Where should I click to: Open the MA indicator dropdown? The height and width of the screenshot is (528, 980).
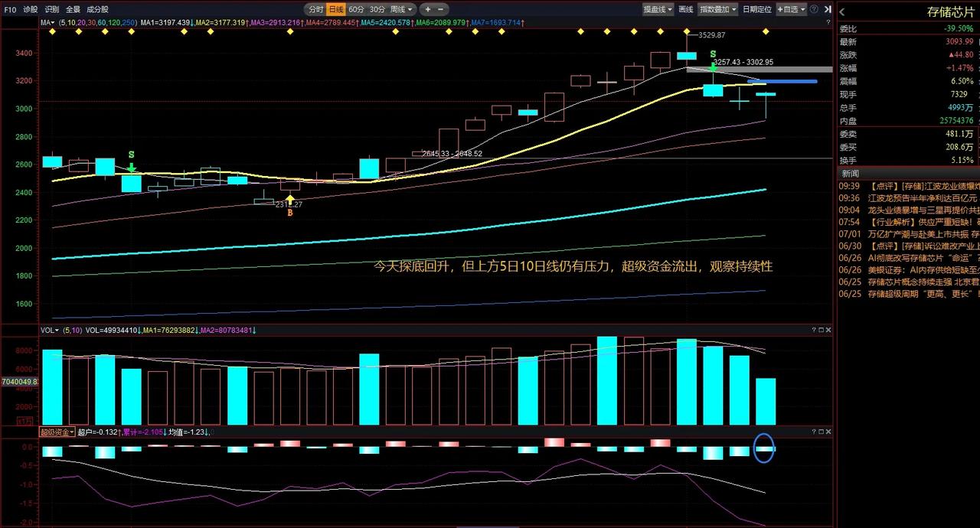pyautogui.click(x=47, y=22)
